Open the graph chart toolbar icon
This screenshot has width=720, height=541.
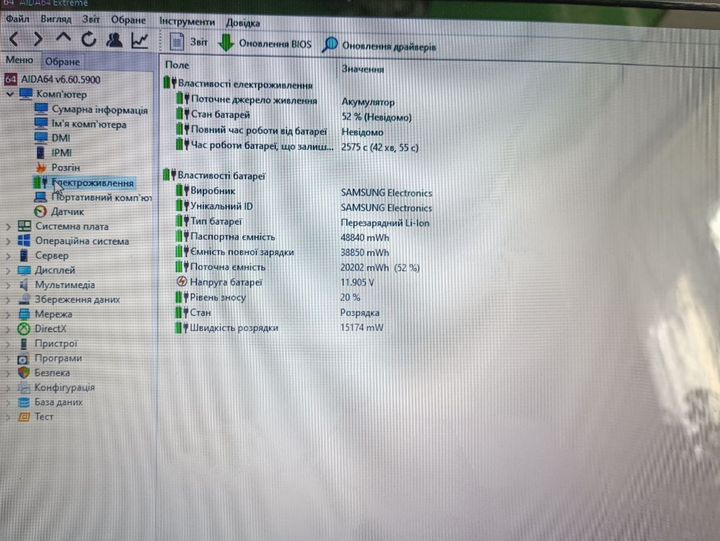[x=140, y=40]
